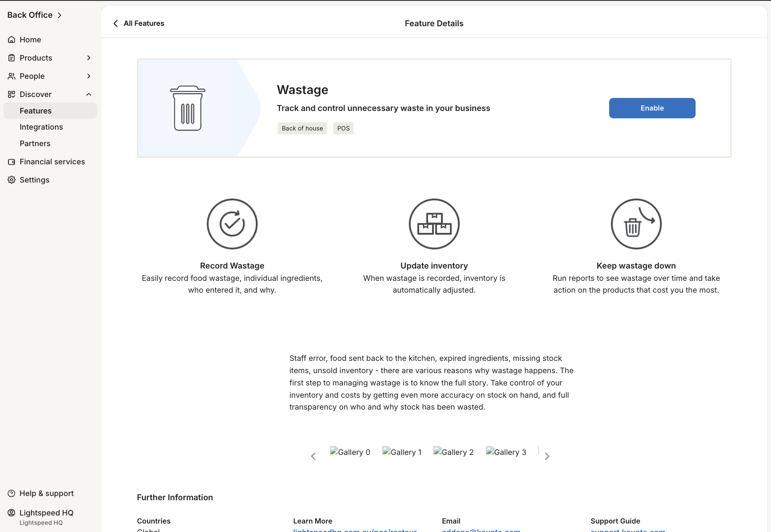
Task: Click the Wastage trash can illustration
Action: [x=188, y=108]
